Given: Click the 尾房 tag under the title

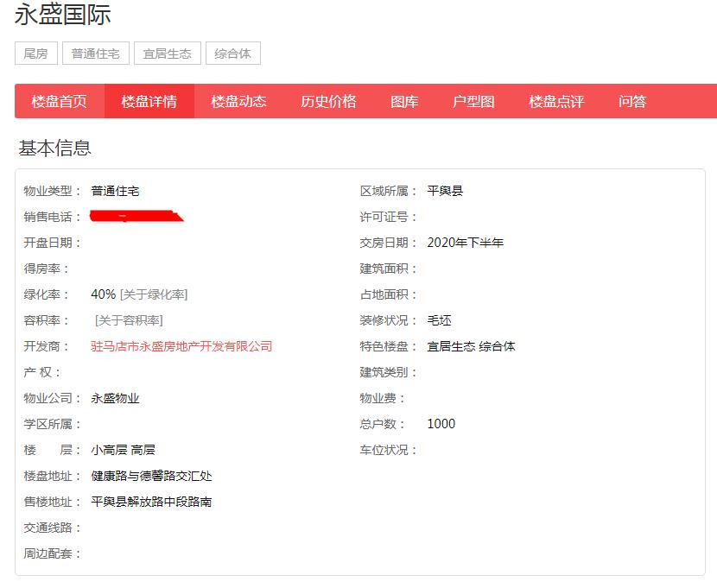Looking at the screenshot, I should tap(36, 54).
